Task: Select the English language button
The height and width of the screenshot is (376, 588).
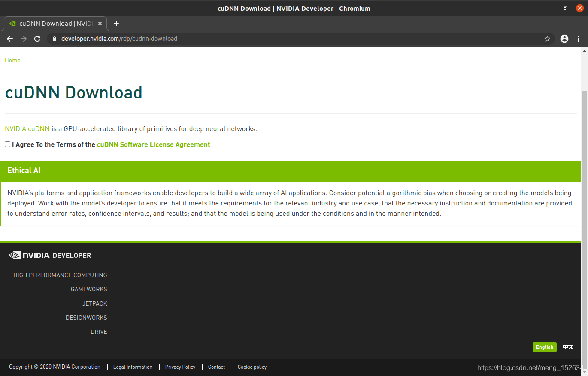Action: [x=545, y=347]
